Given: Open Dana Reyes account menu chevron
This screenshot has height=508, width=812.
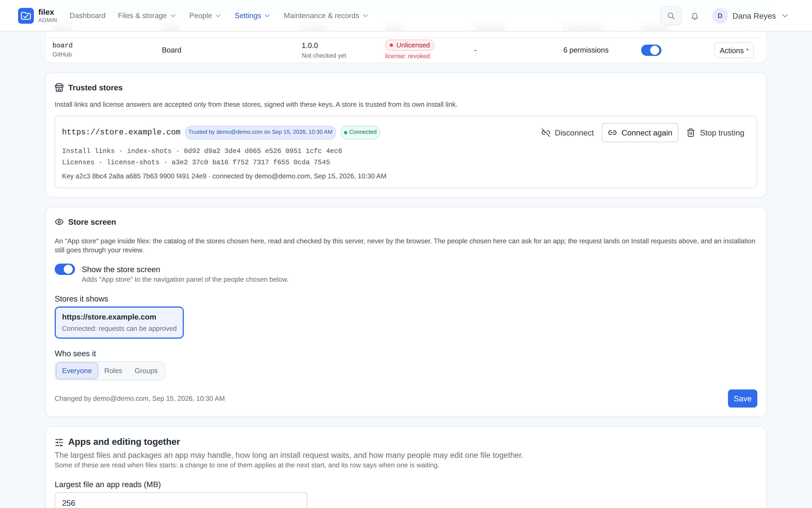Looking at the screenshot, I should (785, 16).
